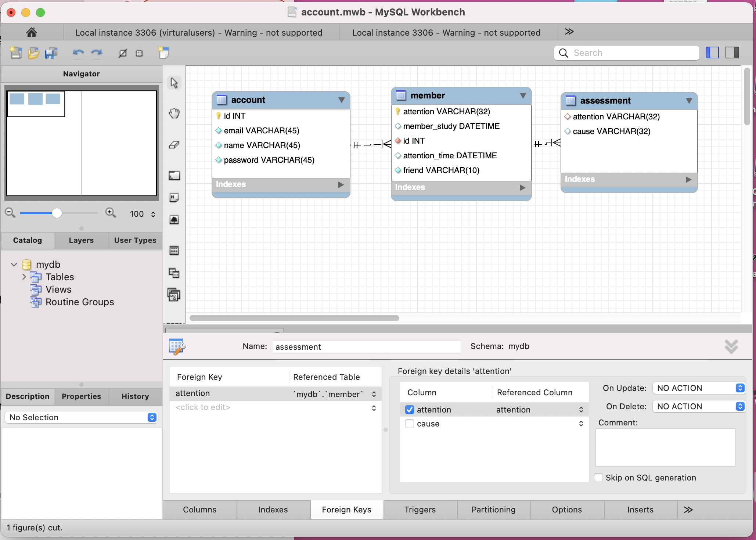The image size is (756, 540).
Task: Click the '<click to edit>' foreign key row
Action: 203,407
